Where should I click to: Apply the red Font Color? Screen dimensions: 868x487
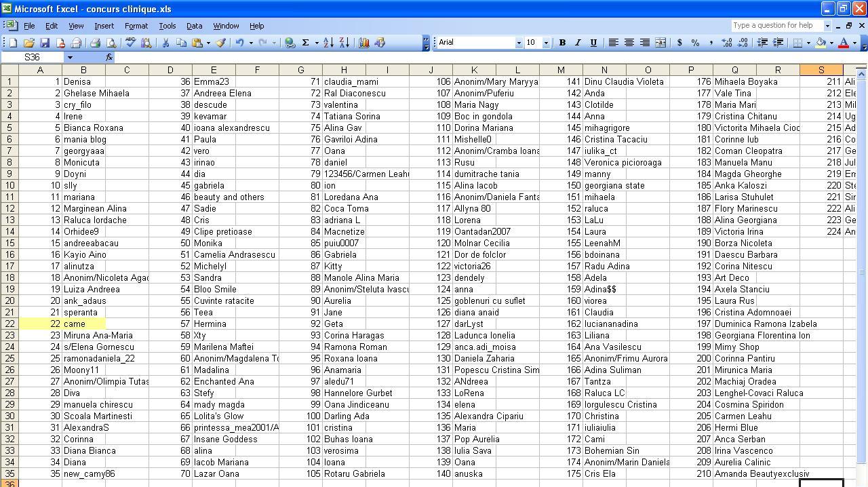click(x=844, y=43)
